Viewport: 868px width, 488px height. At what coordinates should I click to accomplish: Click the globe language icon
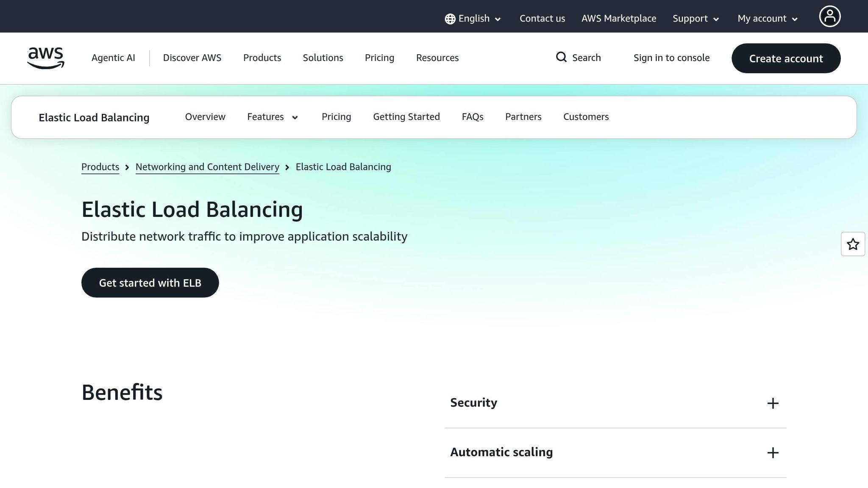[x=450, y=19]
